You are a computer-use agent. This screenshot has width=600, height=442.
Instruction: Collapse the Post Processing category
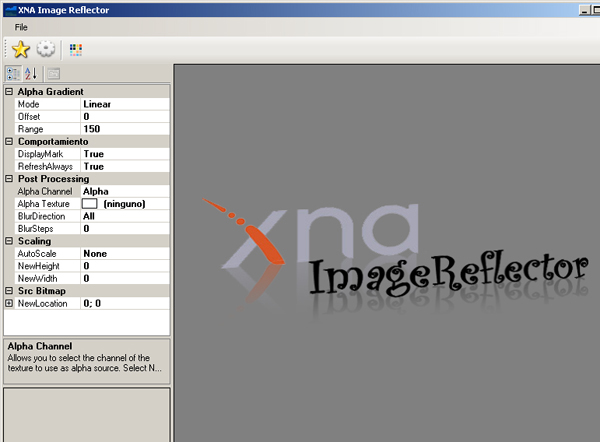(9, 179)
